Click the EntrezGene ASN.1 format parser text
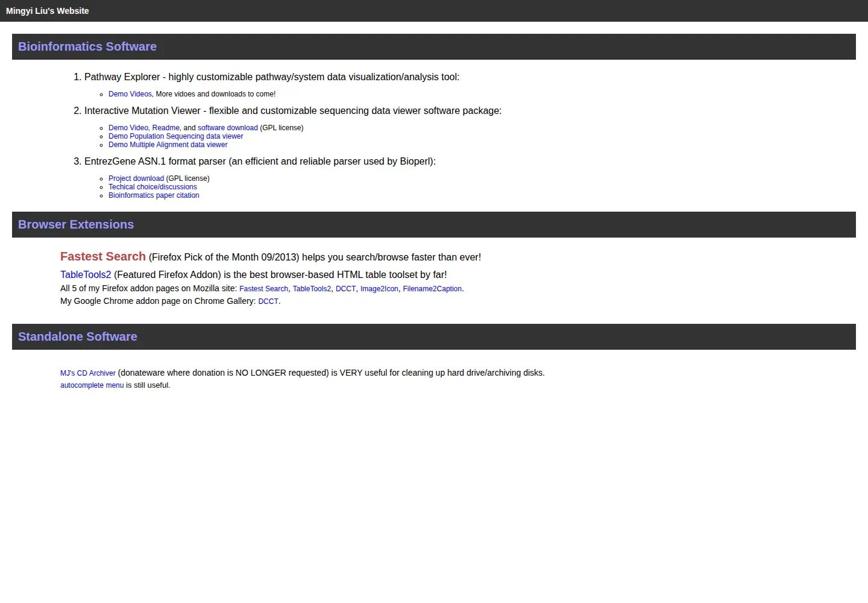The height and width of the screenshot is (603, 868). click(x=260, y=162)
